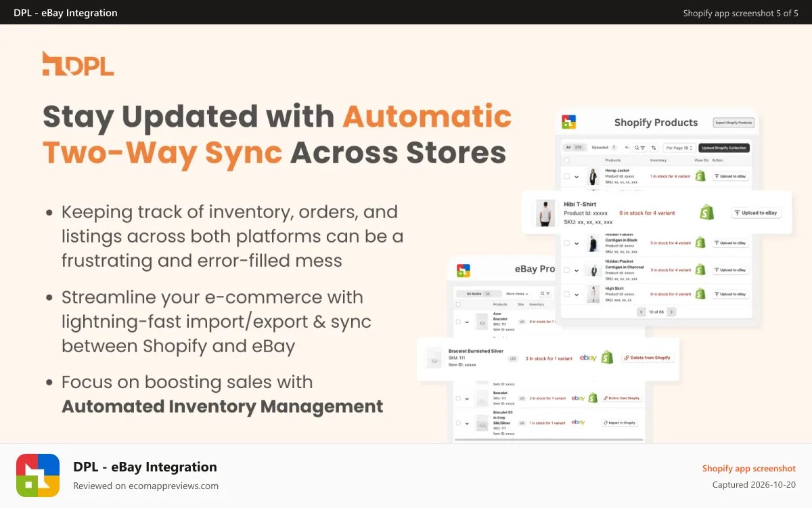Open eBay logo in Bracelet row
This screenshot has width=812, height=508.
(578, 398)
